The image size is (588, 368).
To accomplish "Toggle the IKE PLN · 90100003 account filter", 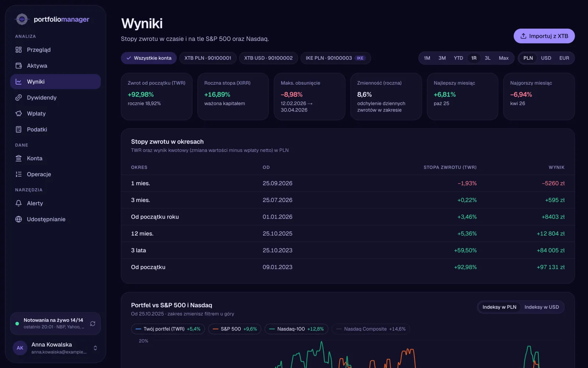I will [336, 58].
